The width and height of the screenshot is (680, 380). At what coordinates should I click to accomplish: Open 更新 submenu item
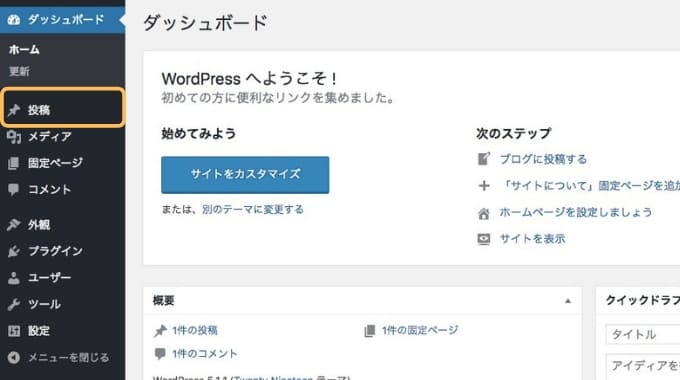(19, 71)
